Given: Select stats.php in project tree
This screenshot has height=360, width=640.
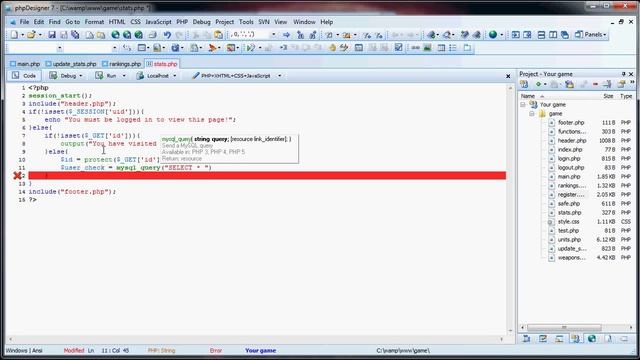Looking at the screenshot, I should pos(569,213).
